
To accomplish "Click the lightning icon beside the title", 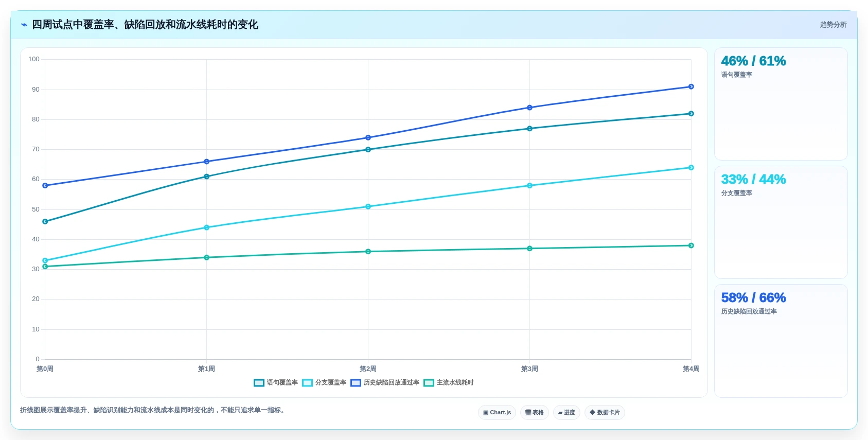I will tap(24, 25).
